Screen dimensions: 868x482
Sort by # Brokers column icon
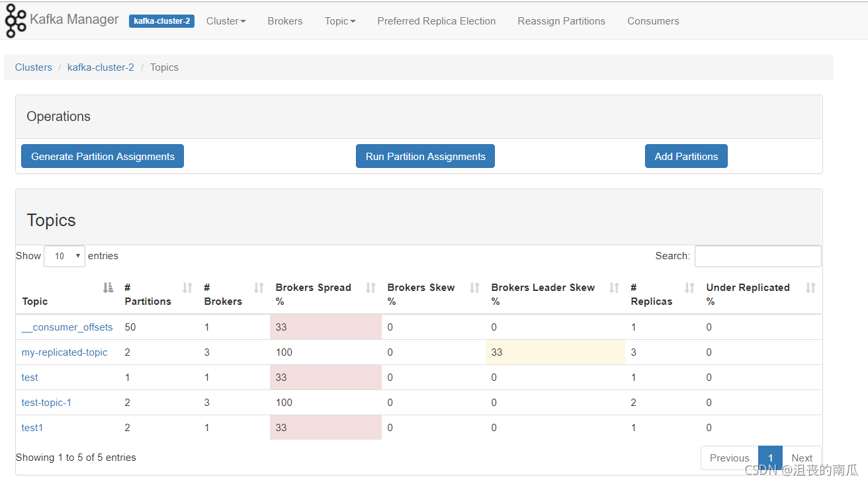click(x=259, y=288)
